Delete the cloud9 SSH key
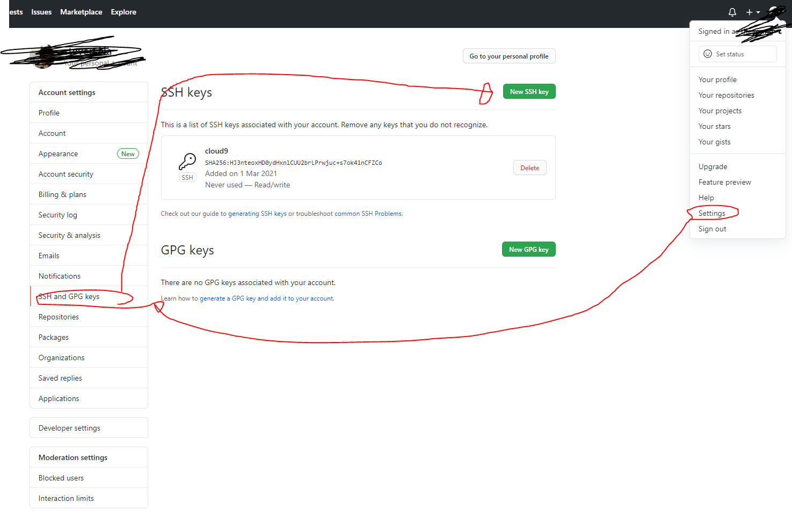Image resolution: width=792 pixels, height=532 pixels. [530, 167]
